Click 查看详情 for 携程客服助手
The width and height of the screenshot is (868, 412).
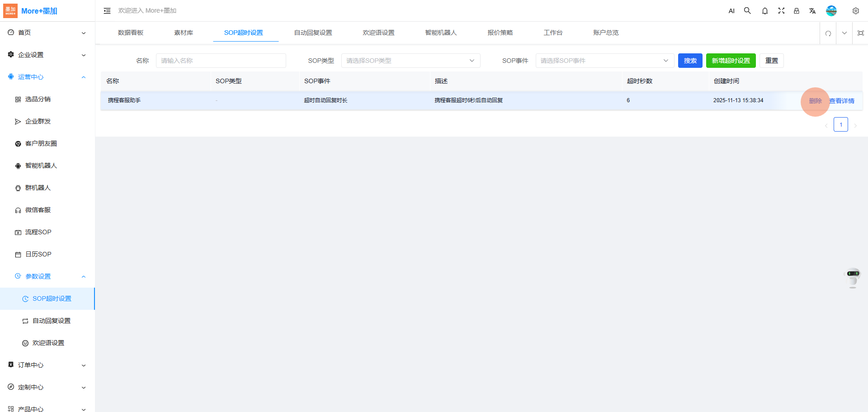tap(841, 101)
